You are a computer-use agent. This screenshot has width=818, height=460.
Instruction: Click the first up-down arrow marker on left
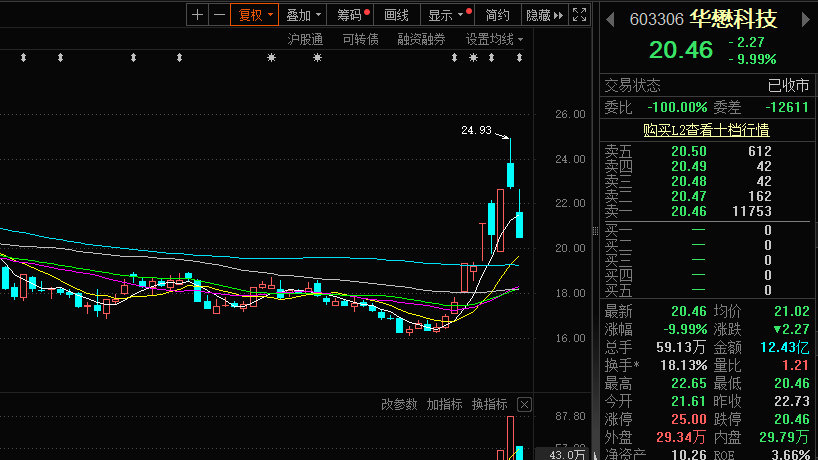pos(23,58)
